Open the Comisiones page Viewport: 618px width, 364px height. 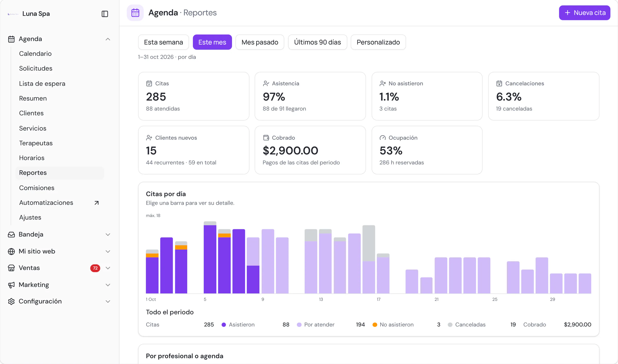click(x=37, y=188)
